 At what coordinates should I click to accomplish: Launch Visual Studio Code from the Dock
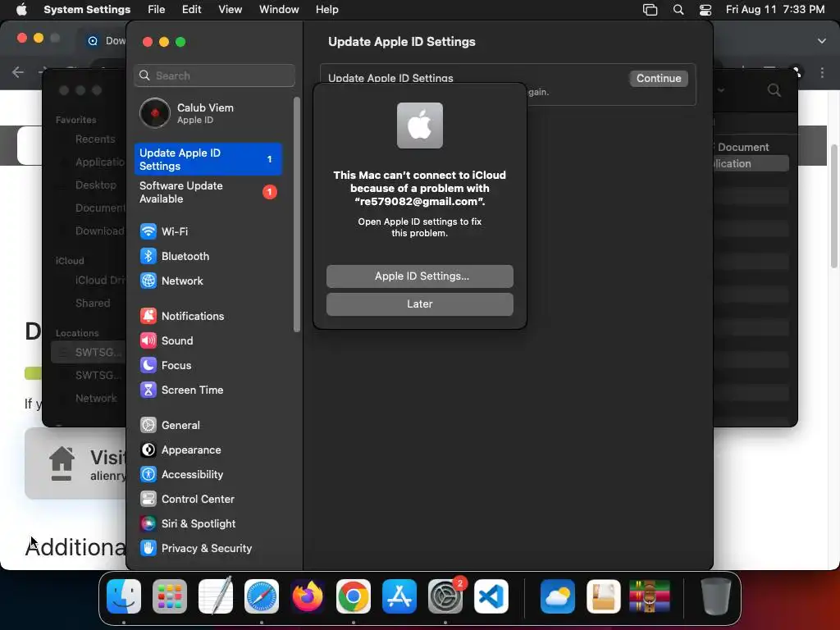point(491,596)
